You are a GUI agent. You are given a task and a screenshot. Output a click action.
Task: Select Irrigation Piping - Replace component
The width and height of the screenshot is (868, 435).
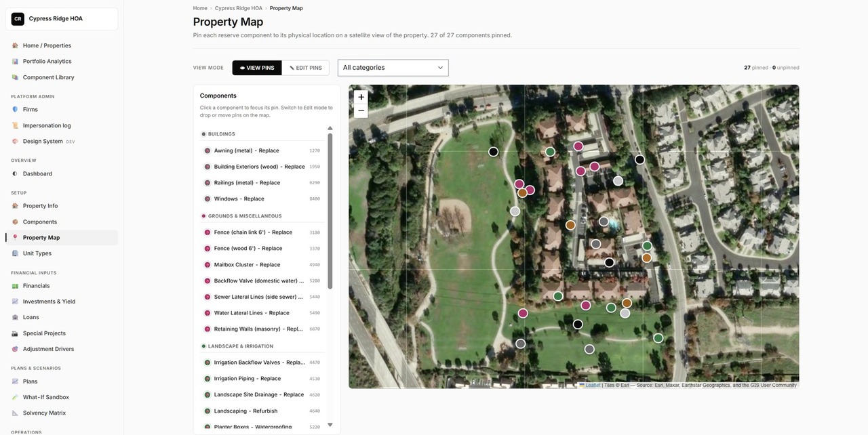point(262,379)
